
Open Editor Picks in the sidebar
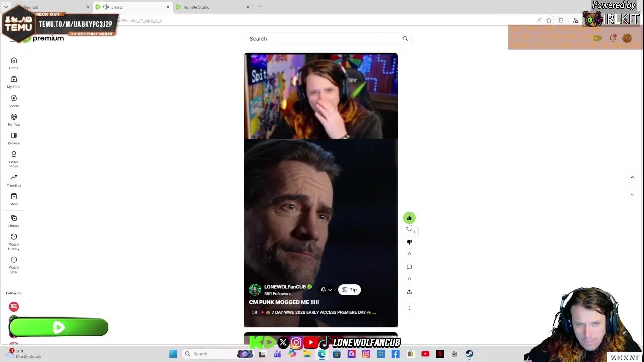click(x=14, y=159)
